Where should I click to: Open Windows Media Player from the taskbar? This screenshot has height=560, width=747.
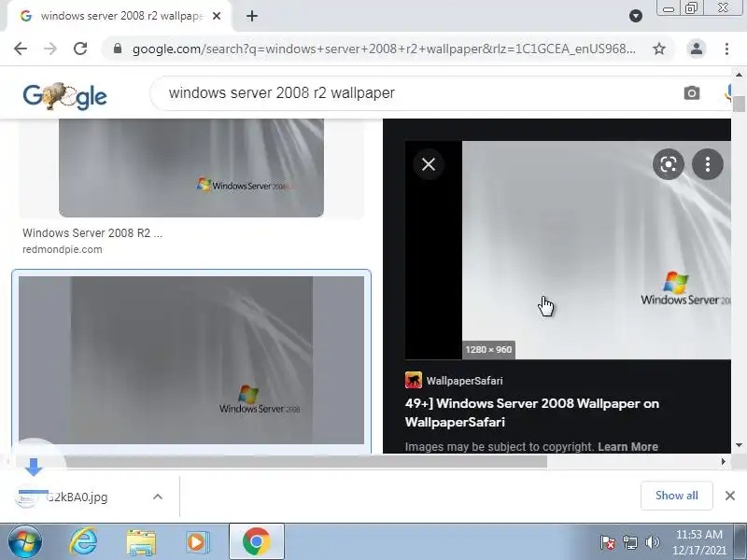click(197, 542)
